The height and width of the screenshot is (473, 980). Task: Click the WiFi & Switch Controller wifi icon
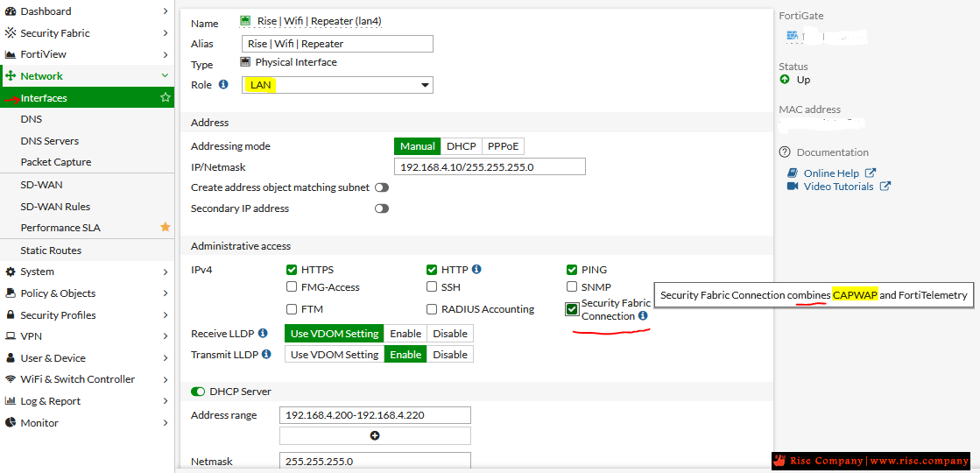(10, 379)
